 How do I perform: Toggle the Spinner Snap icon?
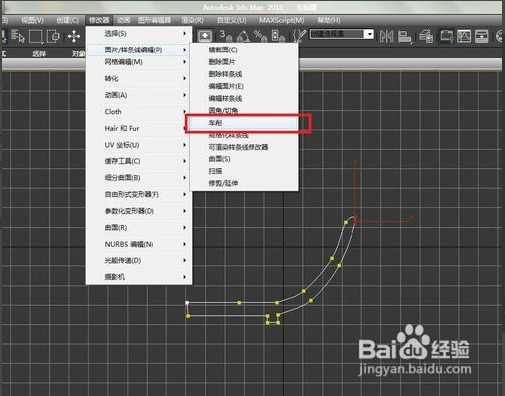278,36
